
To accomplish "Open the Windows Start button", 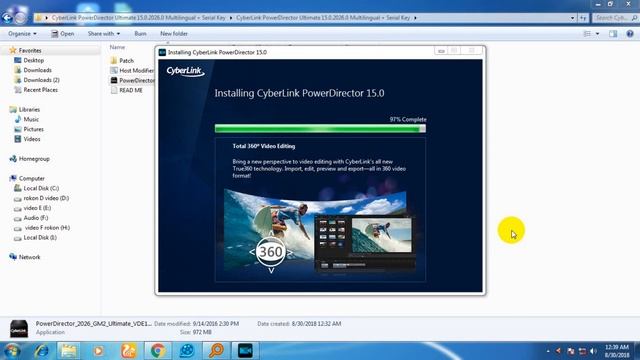I will tap(12, 351).
